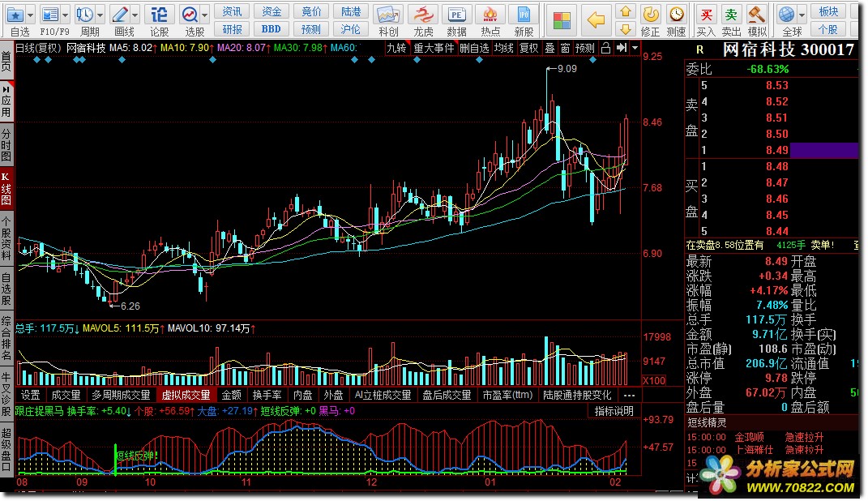Viewport: 868px width, 501px height.
Task: Toggle the 复权 price adjustment
Action: click(529, 48)
